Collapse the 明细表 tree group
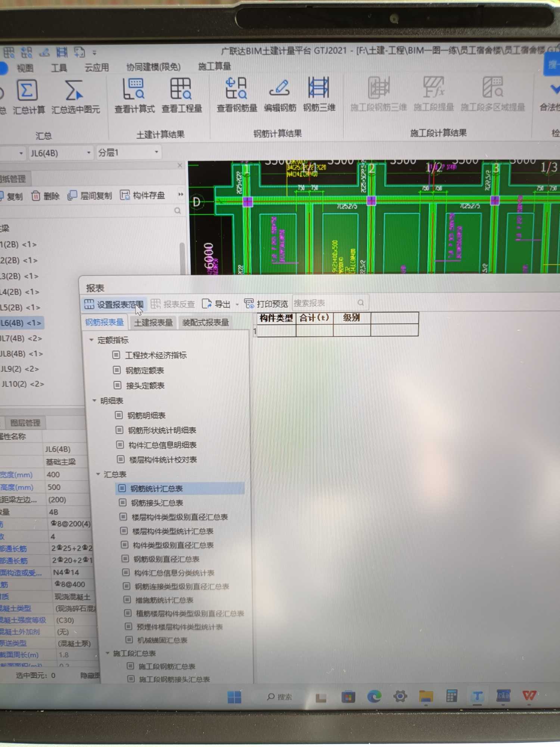The height and width of the screenshot is (747, 560). point(94,400)
